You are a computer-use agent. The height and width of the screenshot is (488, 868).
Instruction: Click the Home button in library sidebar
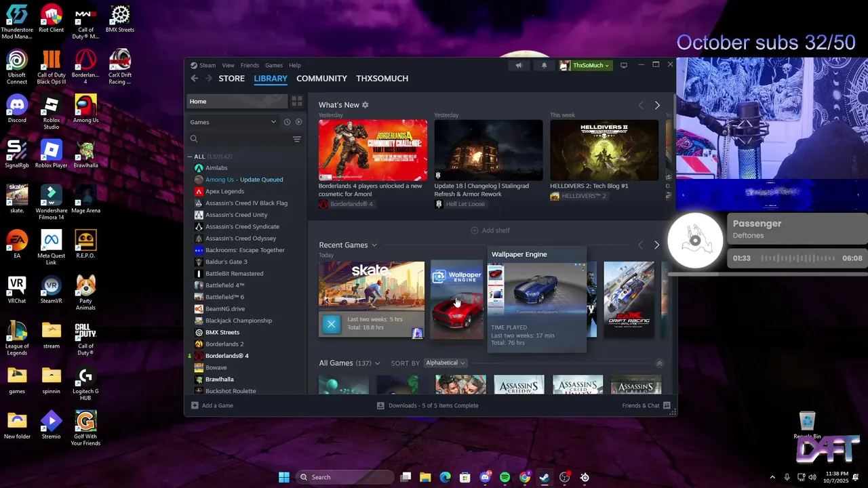(237, 101)
